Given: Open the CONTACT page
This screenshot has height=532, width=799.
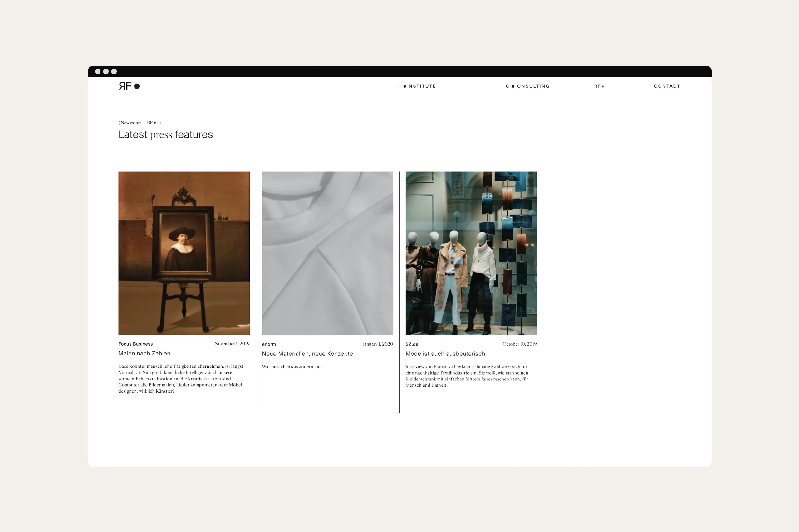Looking at the screenshot, I should 667,86.
